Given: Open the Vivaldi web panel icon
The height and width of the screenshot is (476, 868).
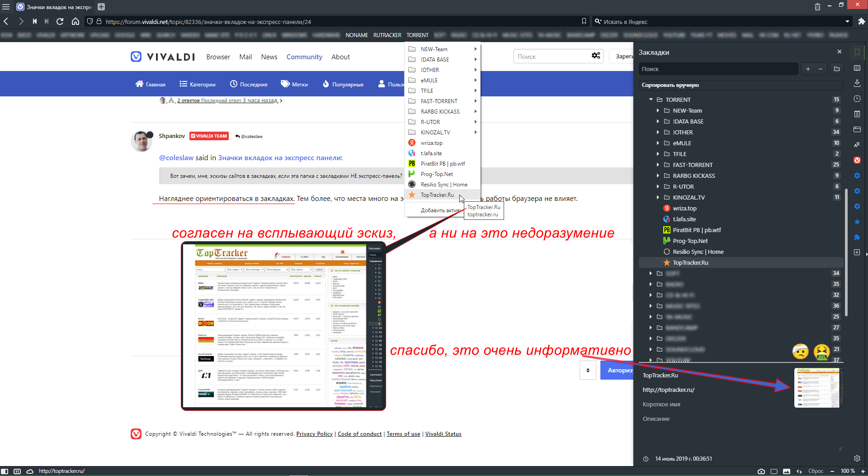Looking at the screenshot, I should (857, 160).
